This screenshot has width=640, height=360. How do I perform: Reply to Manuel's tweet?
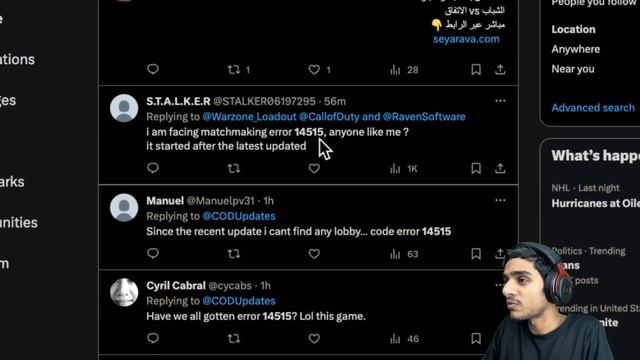(x=153, y=254)
